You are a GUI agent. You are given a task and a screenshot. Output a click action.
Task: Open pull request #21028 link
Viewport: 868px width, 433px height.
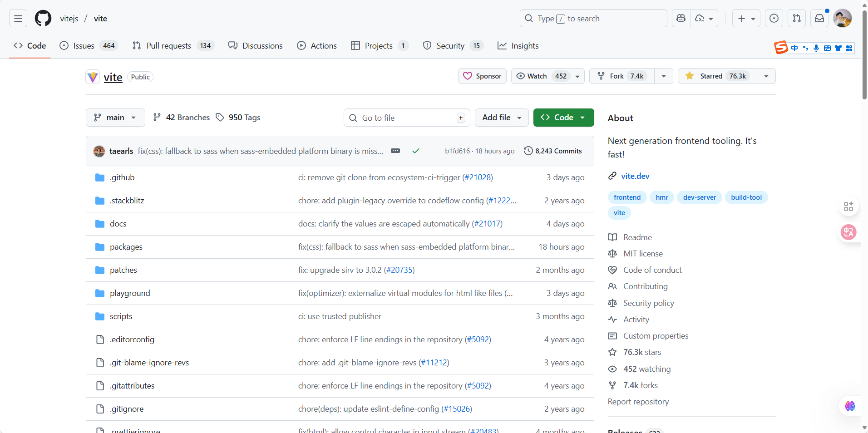[x=478, y=177]
